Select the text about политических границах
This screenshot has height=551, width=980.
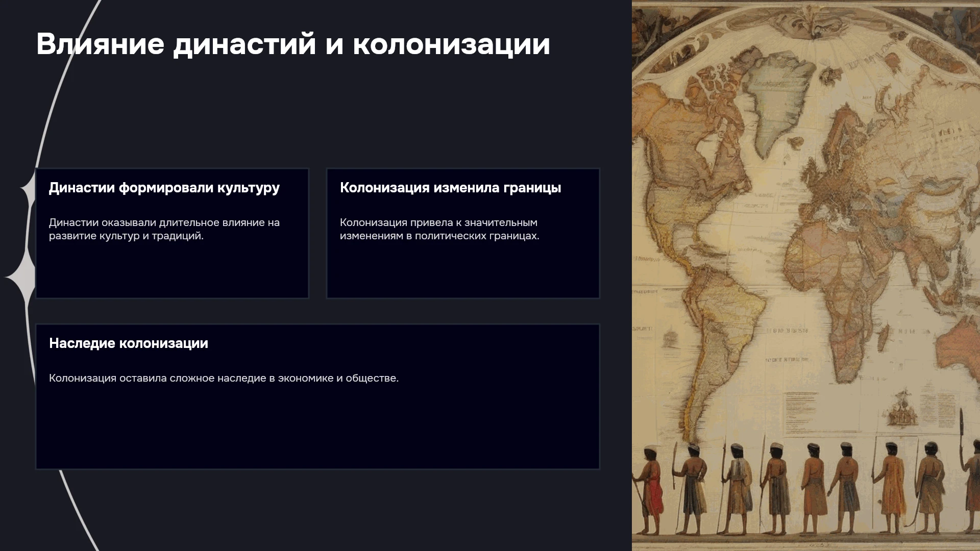pos(439,229)
